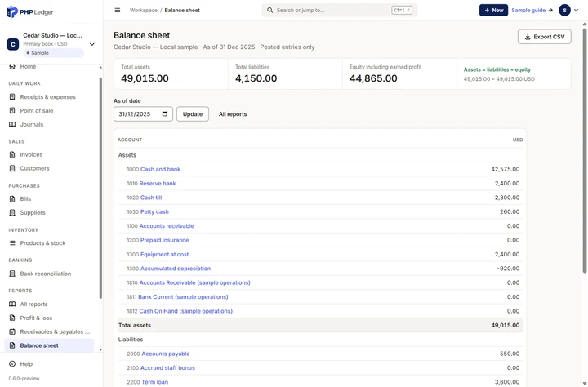Toggle the hamburger sidebar menu icon
This screenshot has height=387, width=588.
(118, 10)
